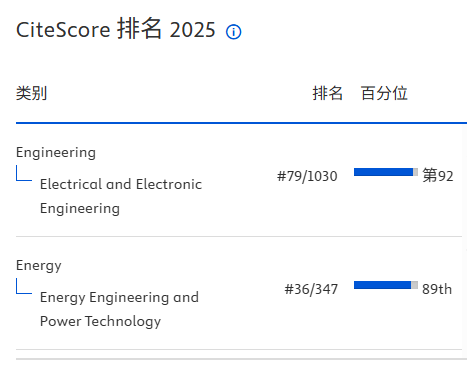Click the CiteScore ranking info icon

click(233, 32)
